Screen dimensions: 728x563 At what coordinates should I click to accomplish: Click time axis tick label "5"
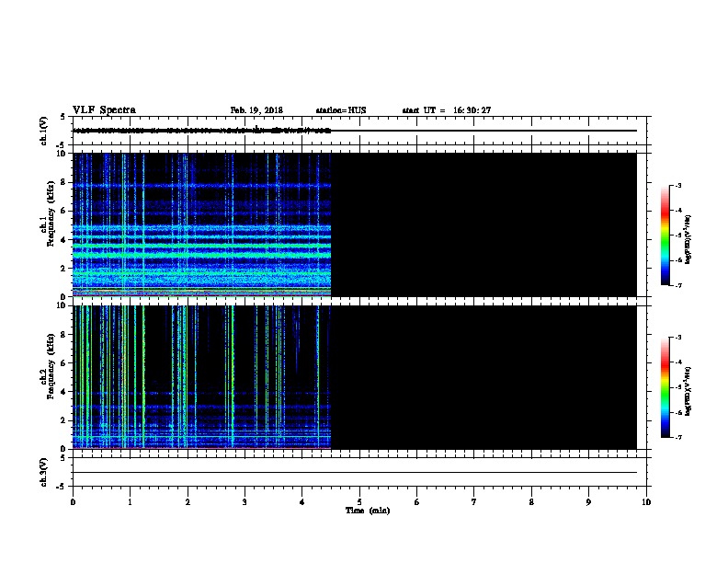pos(359,501)
